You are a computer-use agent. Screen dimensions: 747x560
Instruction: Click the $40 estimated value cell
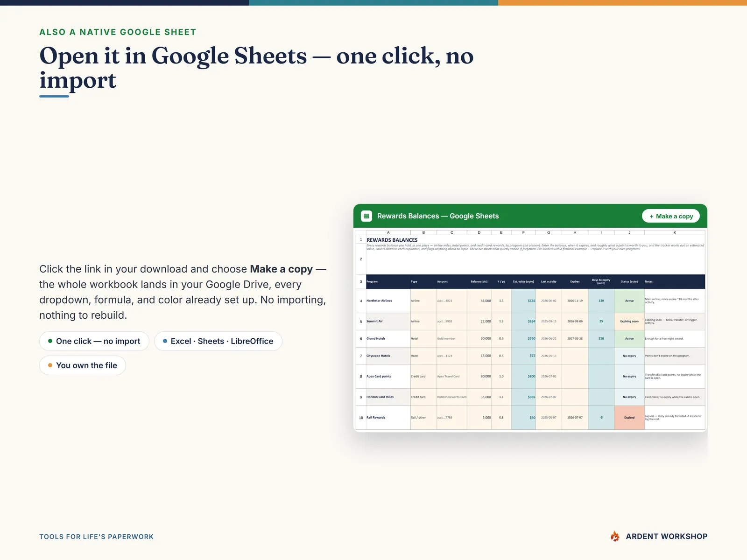pyautogui.click(x=523, y=418)
